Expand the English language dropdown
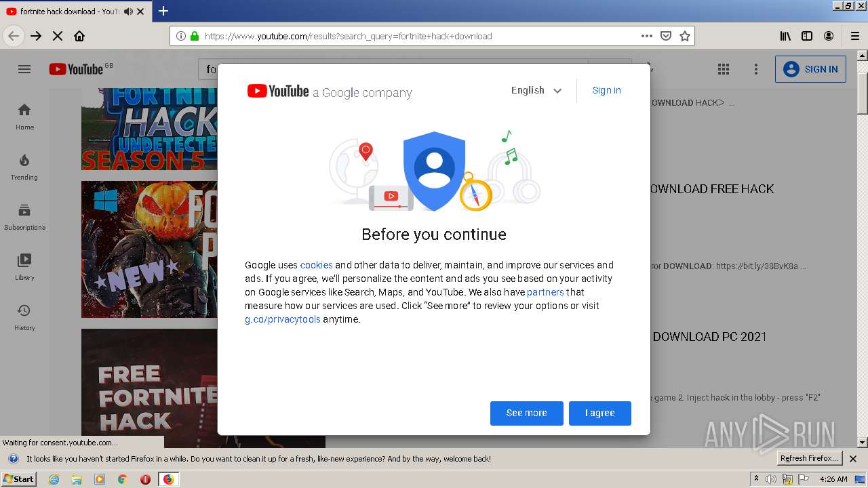This screenshot has height=488, width=868. (536, 90)
